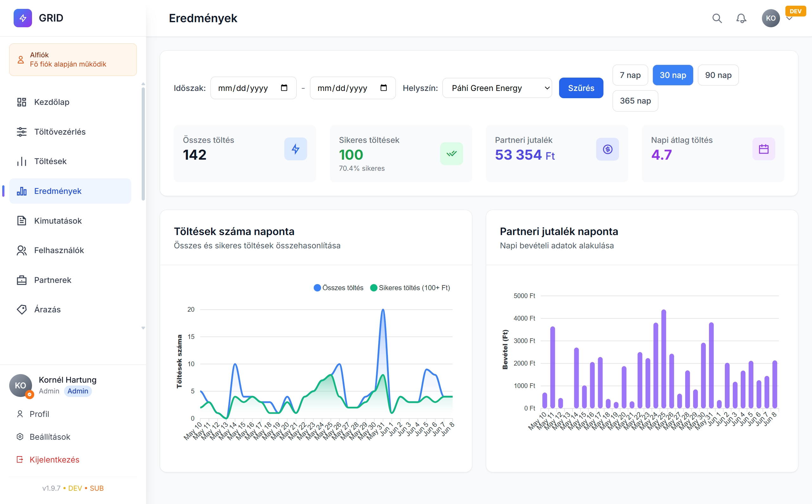
Task: Open the end date calendar picker icon
Action: click(x=383, y=88)
